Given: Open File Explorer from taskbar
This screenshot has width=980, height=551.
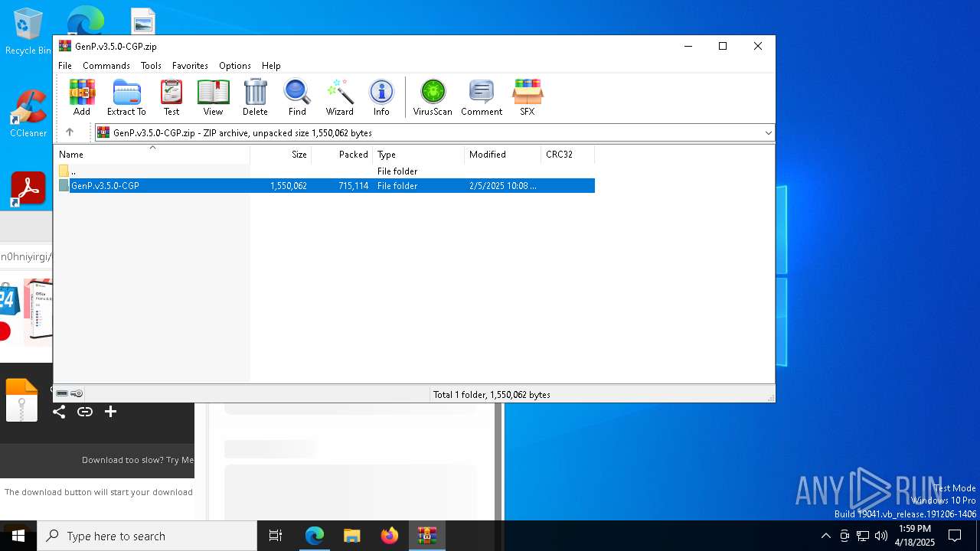Looking at the screenshot, I should click(351, 536).
